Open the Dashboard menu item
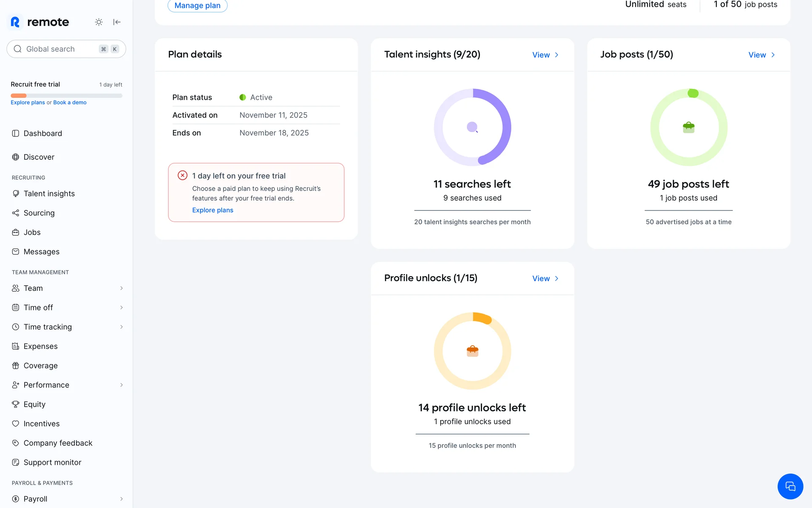812x508 pixels. 43,133
